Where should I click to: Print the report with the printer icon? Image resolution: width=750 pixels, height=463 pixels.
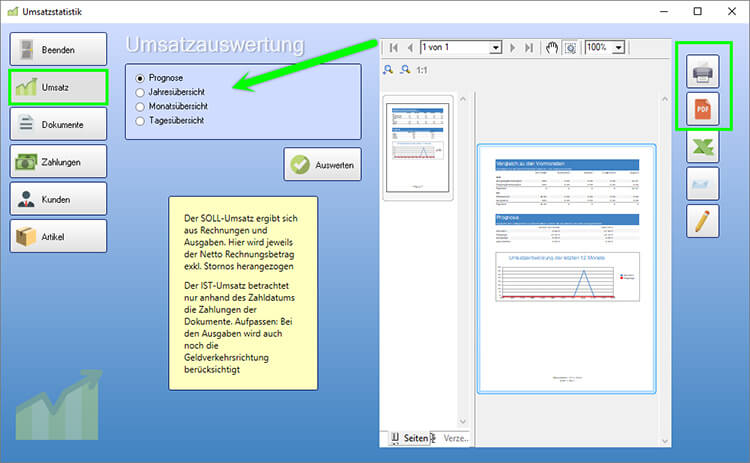click(703, 71)
